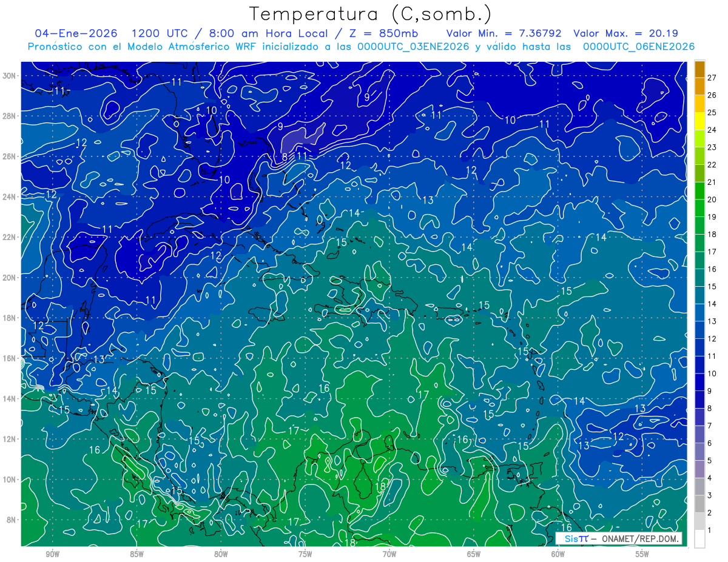Click the '8N' latitude axis label
This screenshot has height=562, width=728.
point(12,520)
